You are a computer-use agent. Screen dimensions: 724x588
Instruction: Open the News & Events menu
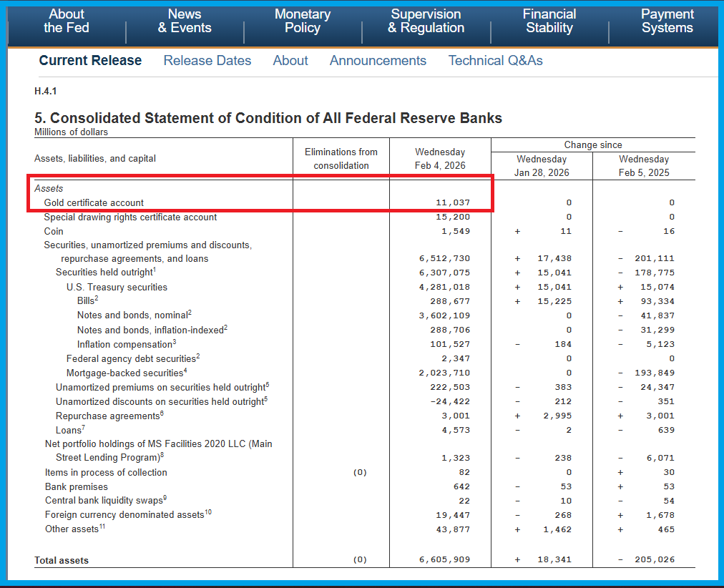coord(185,21)
